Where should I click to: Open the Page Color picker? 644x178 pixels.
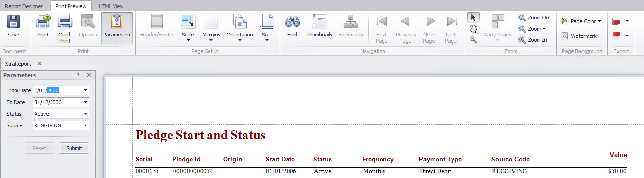point(581,21)
